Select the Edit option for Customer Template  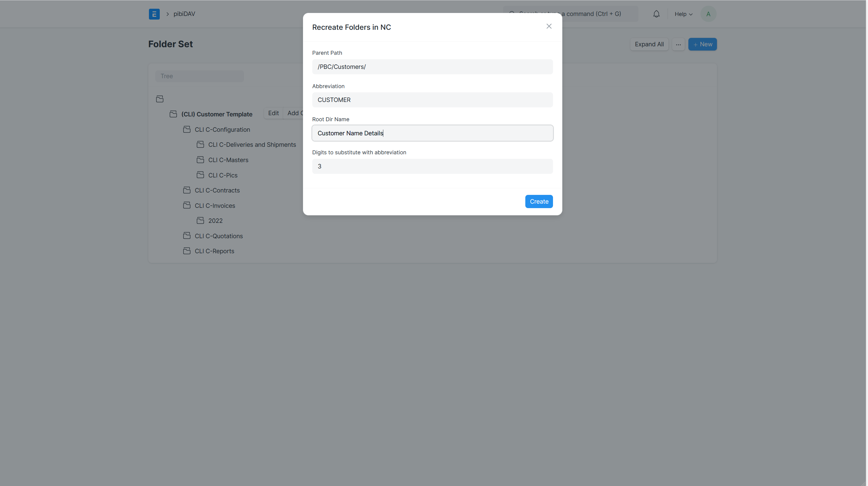tap(273, 113)
